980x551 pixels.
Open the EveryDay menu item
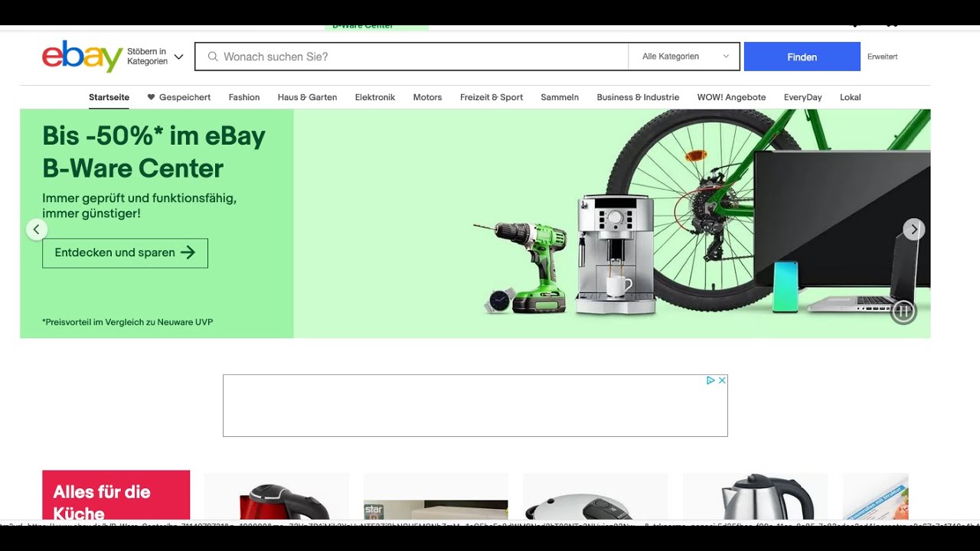(802, 97)
